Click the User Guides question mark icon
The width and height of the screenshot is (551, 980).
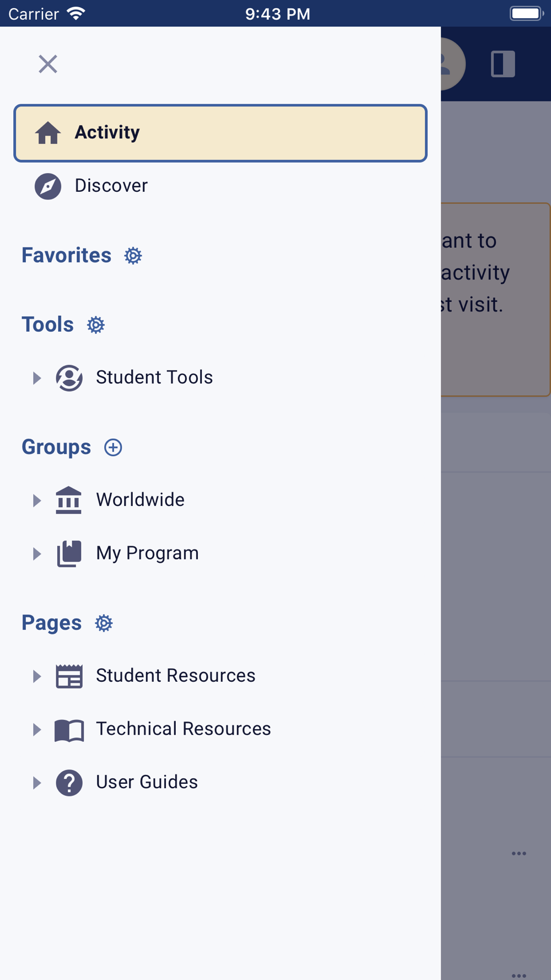pyautogui.click(x=69, y=783)
